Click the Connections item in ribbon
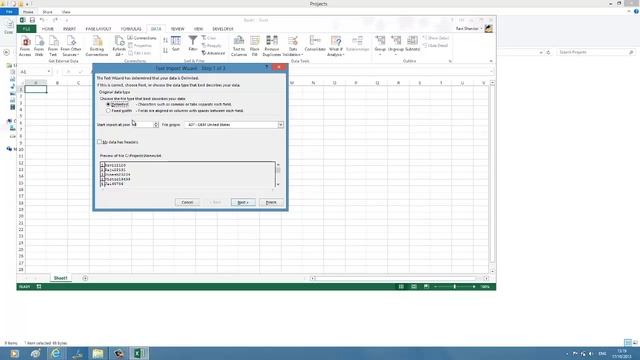Image resolution: width=640 pixels, height=360 pixels. [x=142, y=38]
